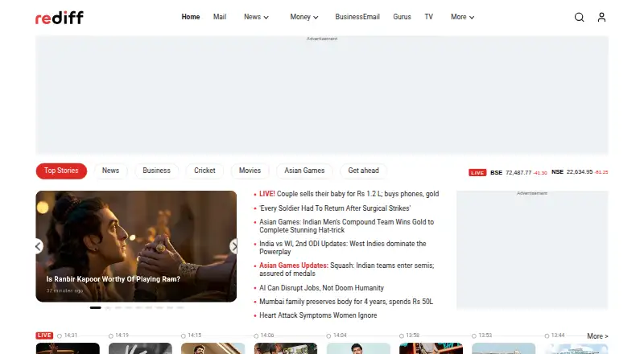Open Gurus in the navigation
This screenshot has height=354, width=644.
tap(402, 17)
